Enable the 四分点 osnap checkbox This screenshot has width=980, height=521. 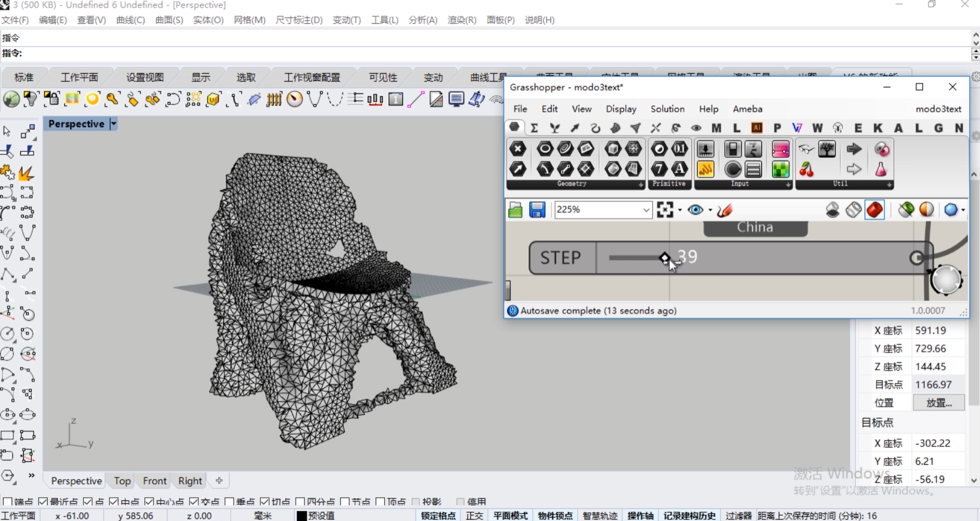300,502
